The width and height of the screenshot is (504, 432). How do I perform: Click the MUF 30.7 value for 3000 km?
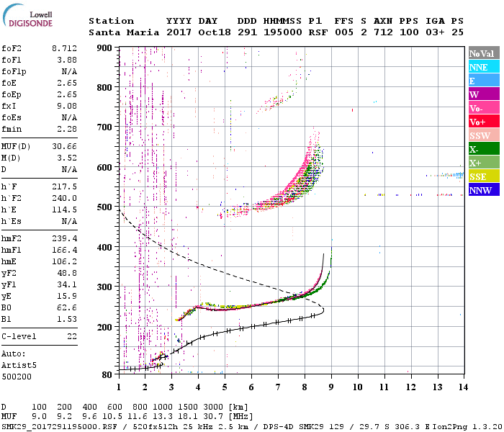(213, 417)
